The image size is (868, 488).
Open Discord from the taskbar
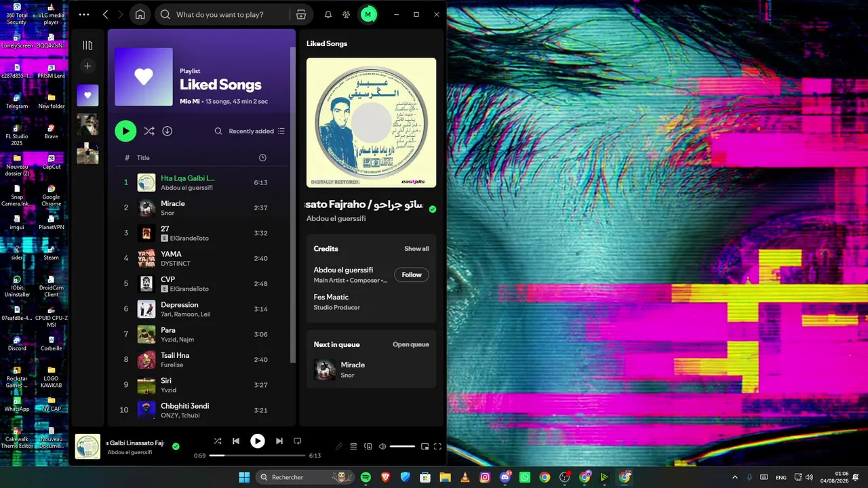pos(505,477)
